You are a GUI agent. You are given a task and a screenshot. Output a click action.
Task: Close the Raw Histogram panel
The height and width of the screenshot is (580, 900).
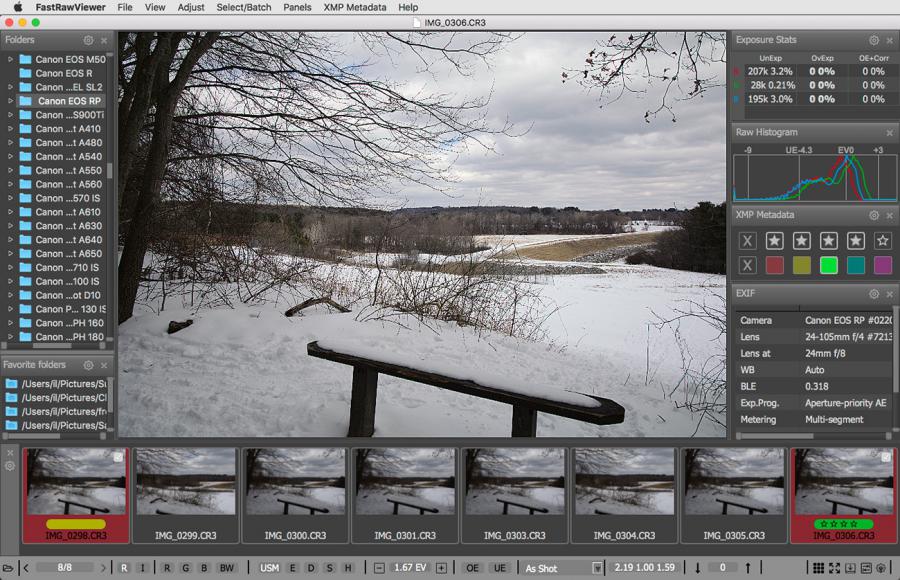click(x=889, y=132)
